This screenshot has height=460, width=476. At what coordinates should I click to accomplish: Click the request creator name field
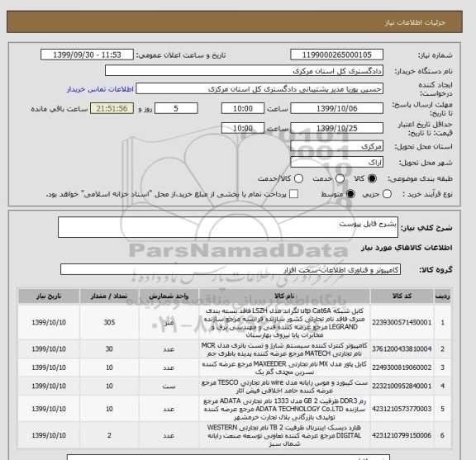point(259,89)
